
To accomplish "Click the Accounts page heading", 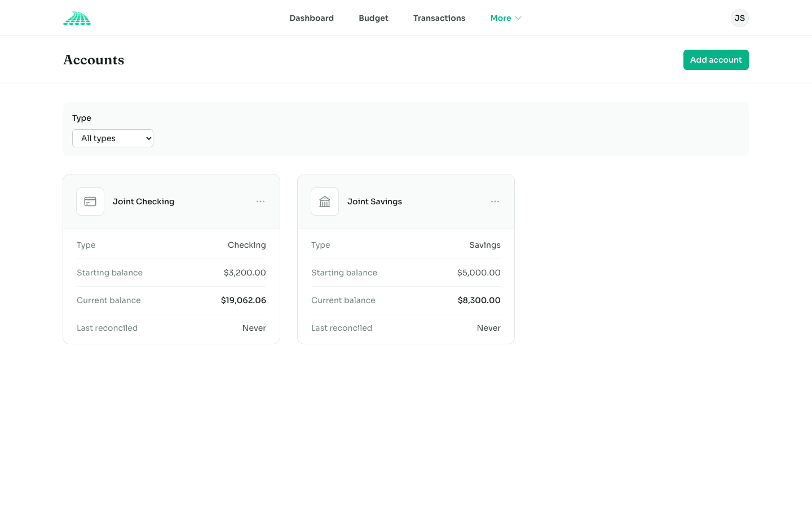I will pos(94,60).
